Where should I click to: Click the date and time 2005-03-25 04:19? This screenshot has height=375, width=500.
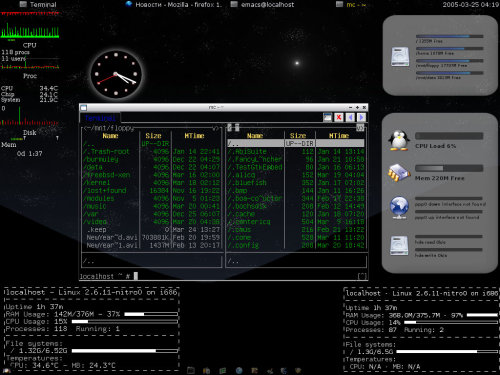[470, 4]
